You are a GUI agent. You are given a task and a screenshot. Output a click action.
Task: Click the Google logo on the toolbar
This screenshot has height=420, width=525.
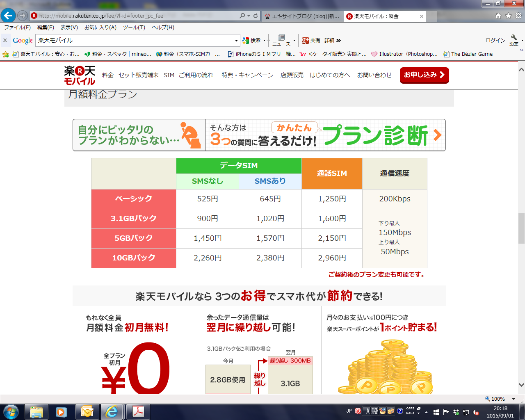click(23, 40)
